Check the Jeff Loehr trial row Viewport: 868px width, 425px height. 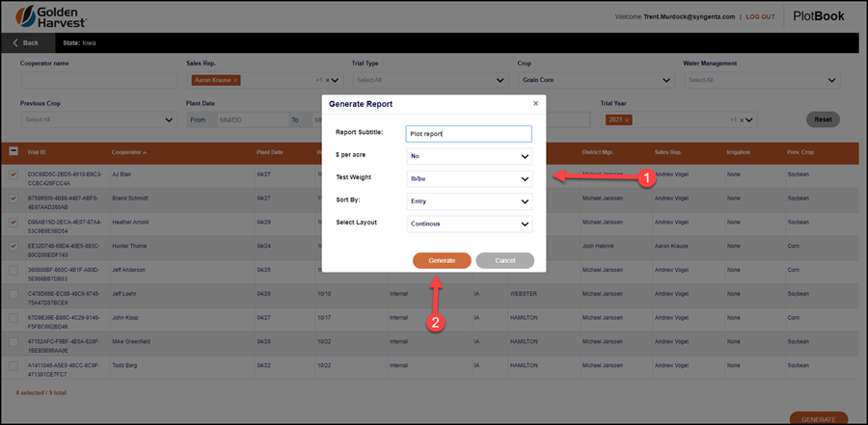(x=14, y=294)
